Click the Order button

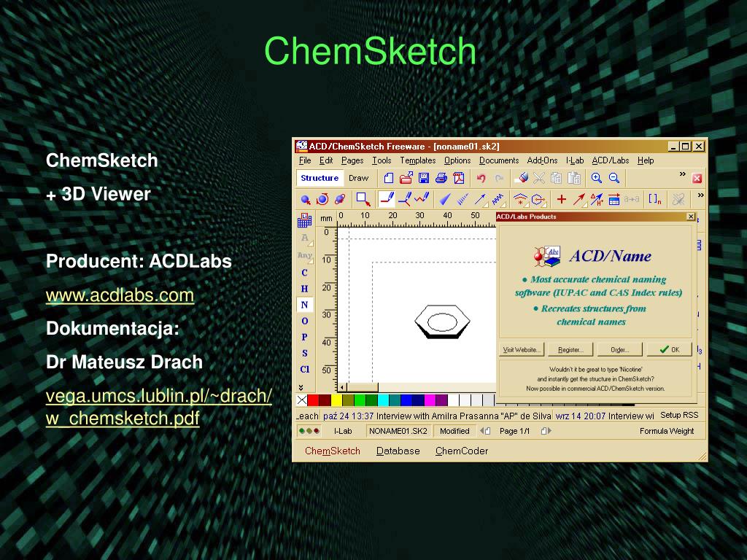click(x=620, y=349)
